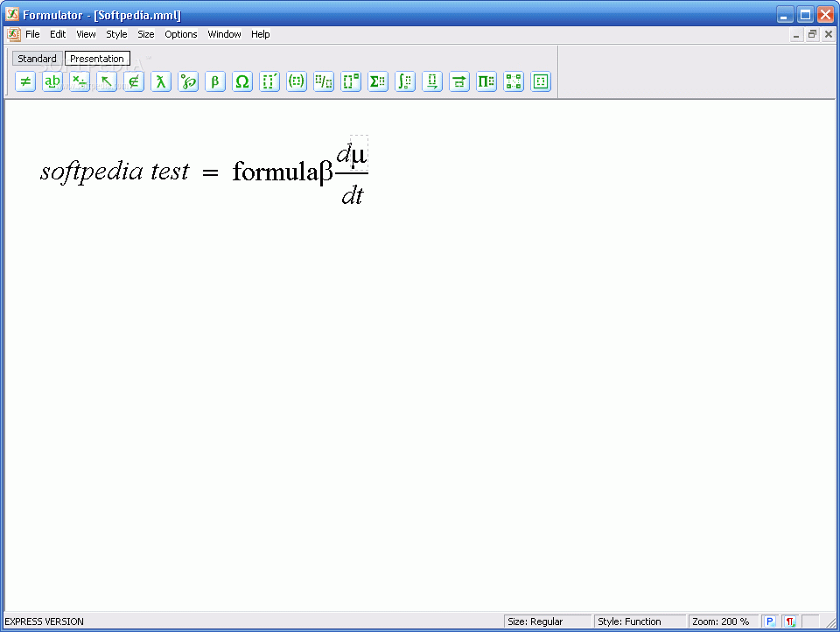The height and width of the screenshot is (632, 840).
Task: Open the fraction templates palette
Action: coord(324,81)
